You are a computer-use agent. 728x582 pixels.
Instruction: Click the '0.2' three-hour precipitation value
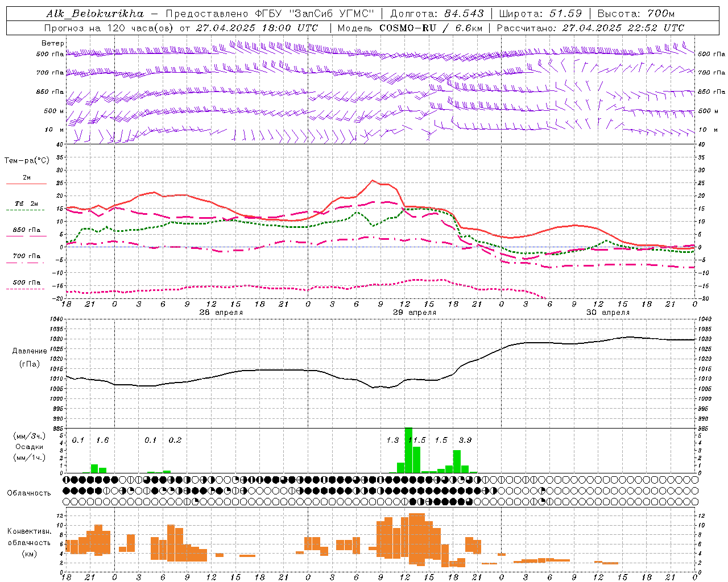click(x=175, y=440)
